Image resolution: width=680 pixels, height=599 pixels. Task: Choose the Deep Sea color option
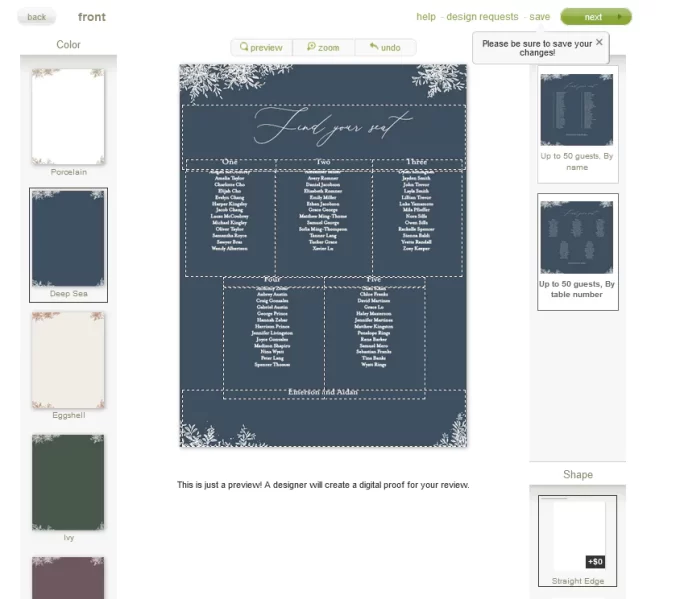tap(68, 239)
